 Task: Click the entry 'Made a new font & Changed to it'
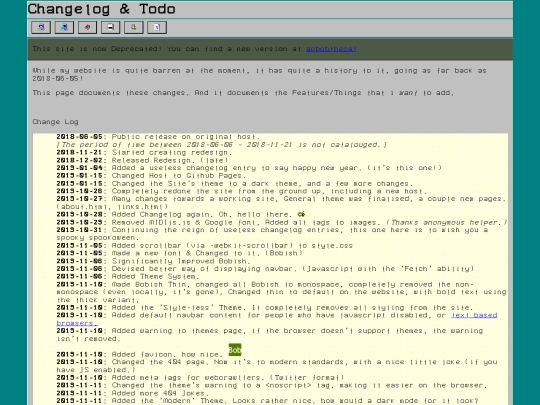179,253
